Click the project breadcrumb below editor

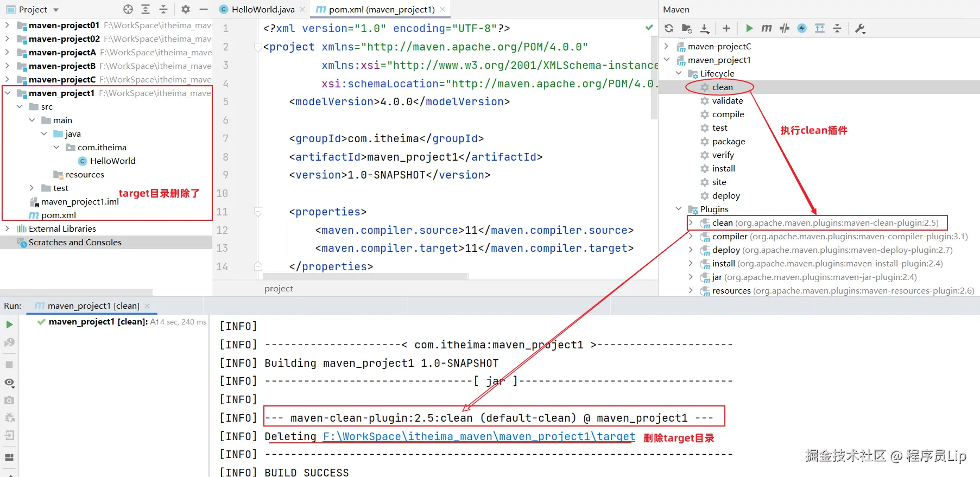pos(279,289)
